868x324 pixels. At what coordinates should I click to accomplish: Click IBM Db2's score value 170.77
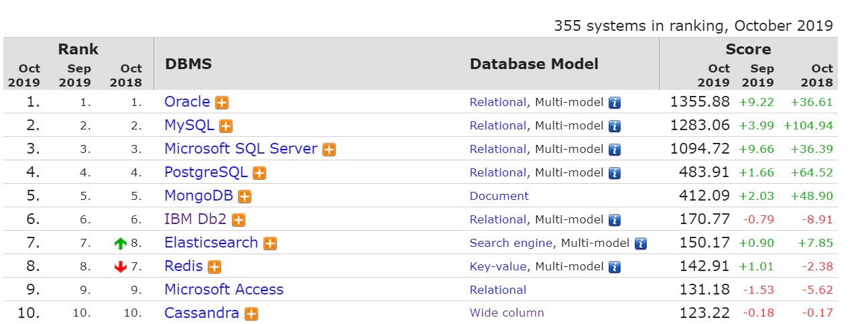click(x=706, y=219)
